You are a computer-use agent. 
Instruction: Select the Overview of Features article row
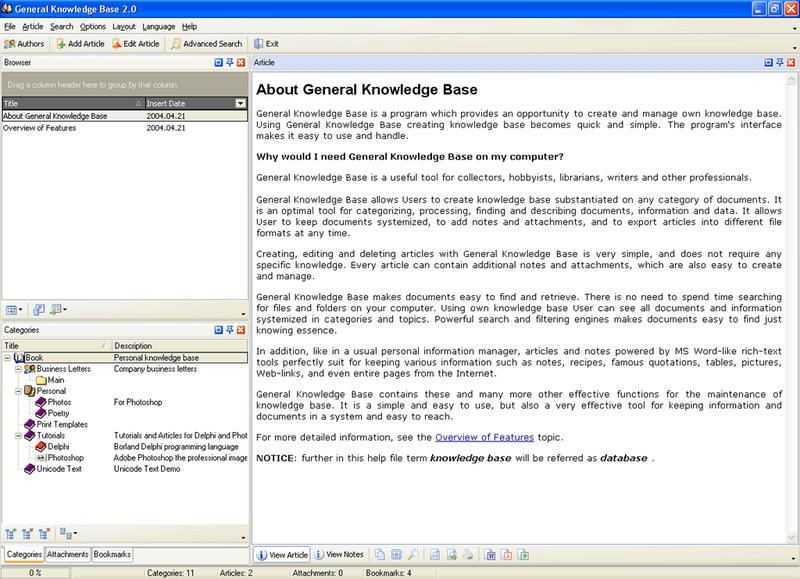[125, 128]
